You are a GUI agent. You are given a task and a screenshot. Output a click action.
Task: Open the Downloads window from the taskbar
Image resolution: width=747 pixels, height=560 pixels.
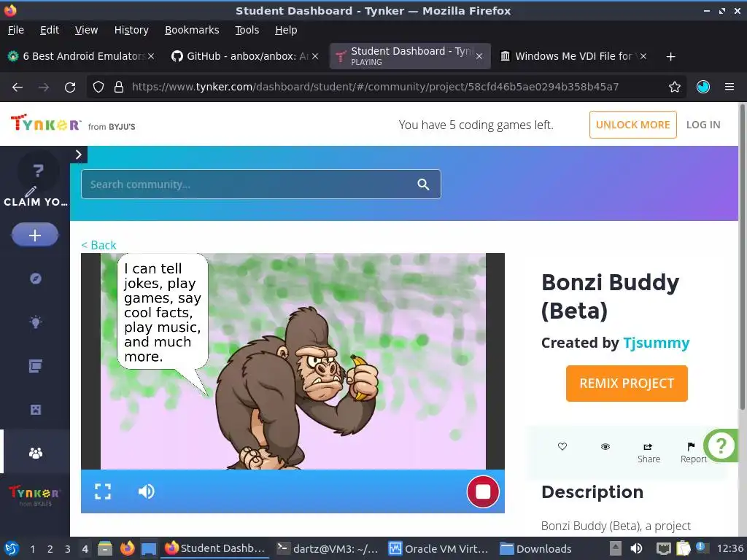click(x=535, y=548)
